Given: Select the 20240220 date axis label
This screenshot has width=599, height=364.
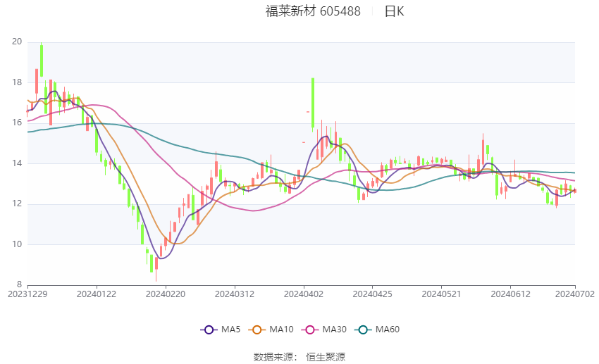Looking at the screenshot, I should (166, 294).
